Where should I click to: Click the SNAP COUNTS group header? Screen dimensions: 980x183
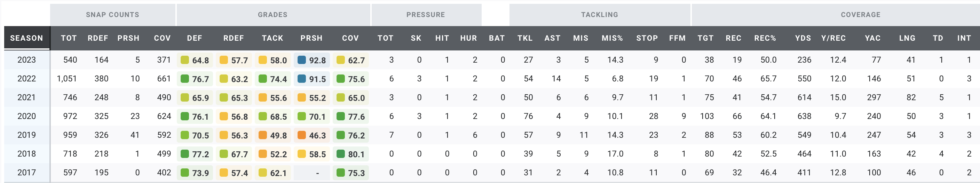(112, 15)
